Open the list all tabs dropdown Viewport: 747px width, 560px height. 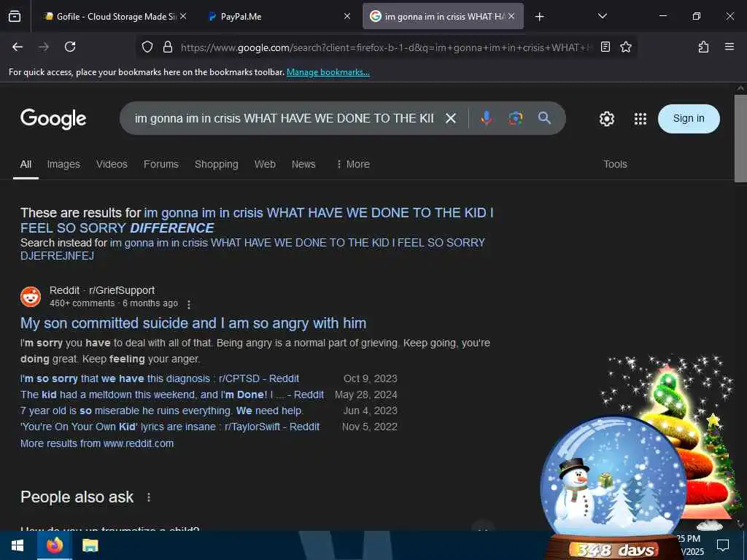(602, 17)
